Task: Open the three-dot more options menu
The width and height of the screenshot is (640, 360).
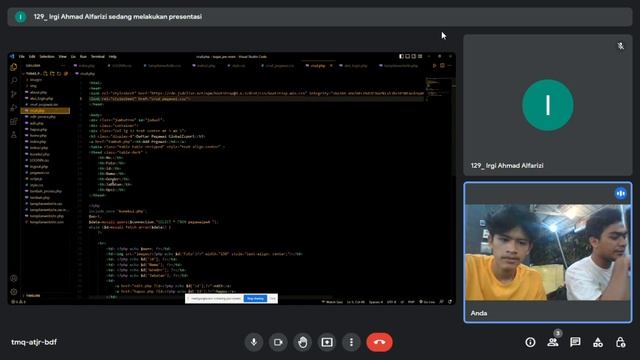Action: pos(351,342)
